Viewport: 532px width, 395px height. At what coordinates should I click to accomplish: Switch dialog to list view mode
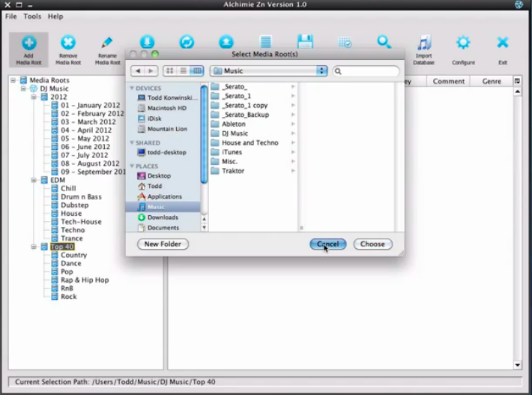point(183,70)
